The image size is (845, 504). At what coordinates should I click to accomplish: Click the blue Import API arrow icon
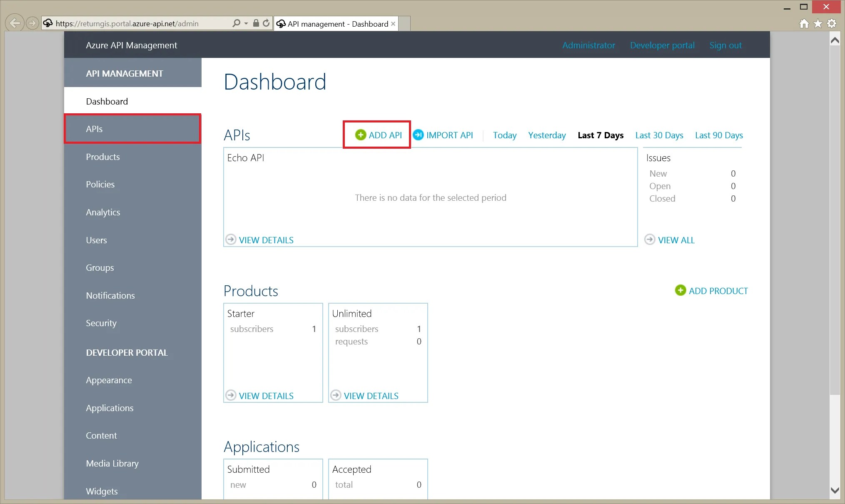point(418,135)
